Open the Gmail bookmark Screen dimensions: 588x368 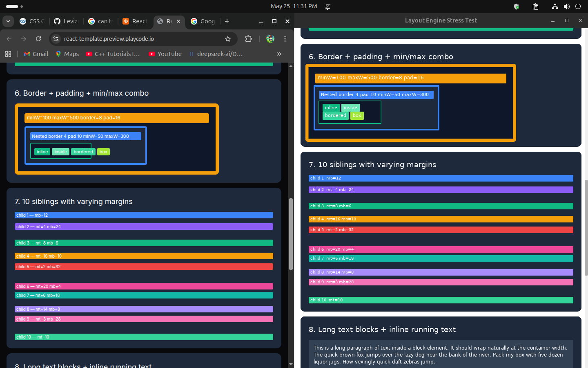pyautogui.click(x=36, y=54)
